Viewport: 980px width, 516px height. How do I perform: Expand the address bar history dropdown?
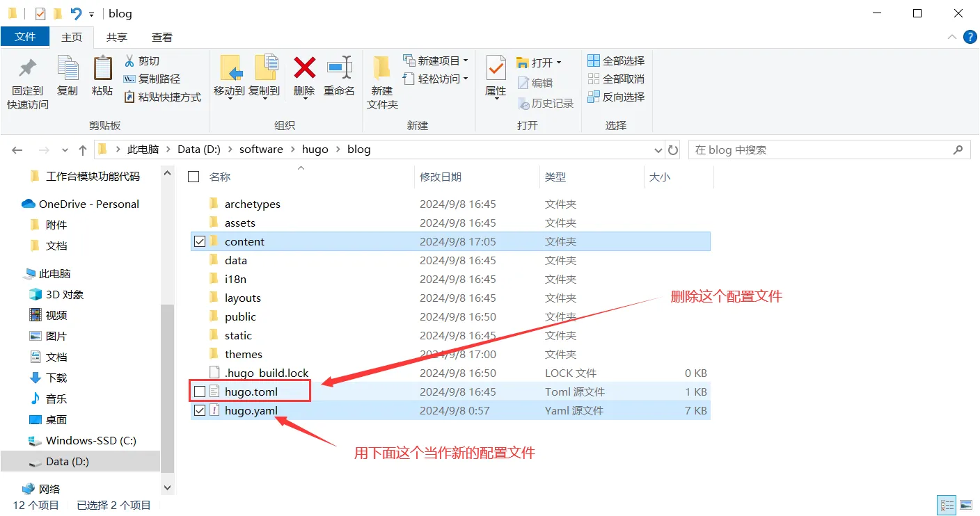click(x=658, y=150)
